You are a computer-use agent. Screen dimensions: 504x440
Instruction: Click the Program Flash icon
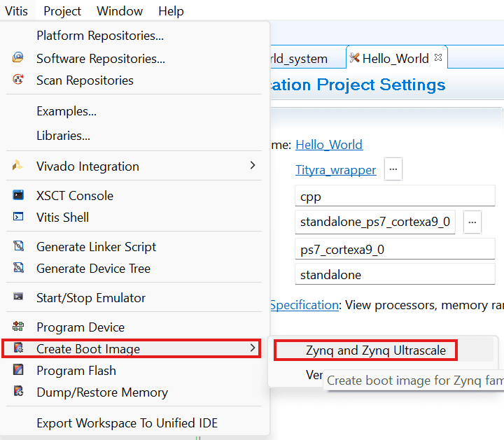click(18, 371)
